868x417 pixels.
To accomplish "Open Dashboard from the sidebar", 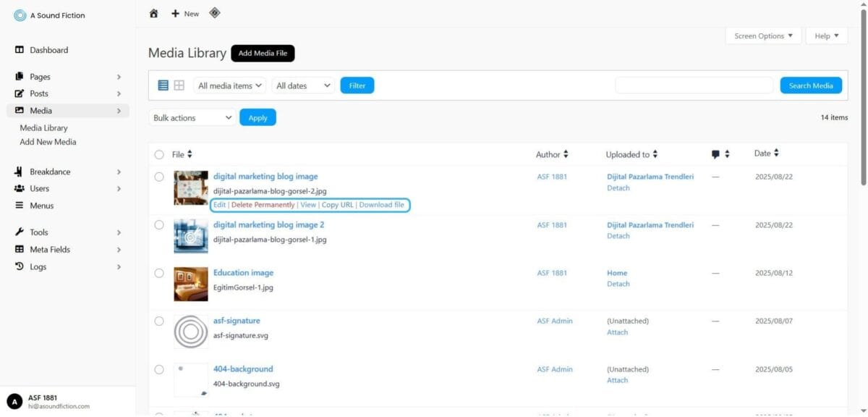I will click(48, 50).
